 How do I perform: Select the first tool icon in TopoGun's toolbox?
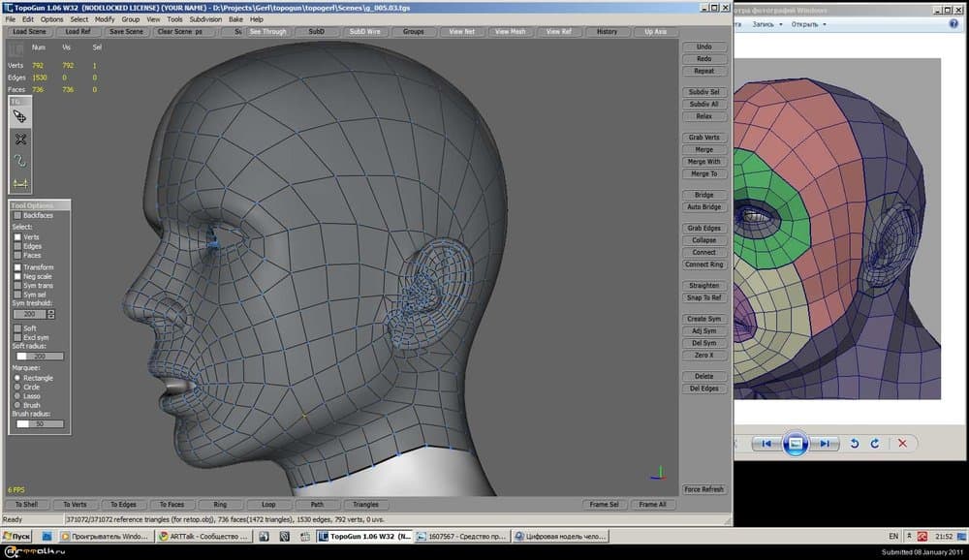(x=20, y=116)
